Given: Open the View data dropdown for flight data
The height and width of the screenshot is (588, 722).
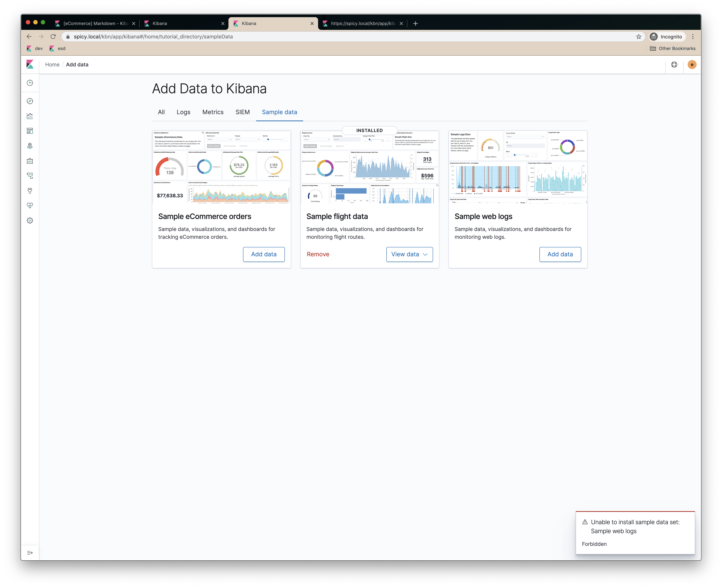Looking at the screenshot, I should pos(410,254).
